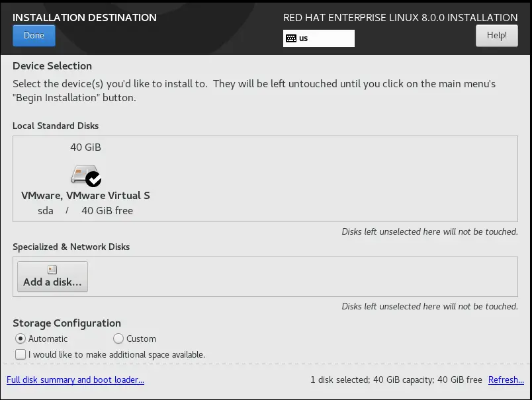Click the VMware Virtual S disk name
Image resolution: width=532 pixels, height=400 pixels.
[85, 195]
